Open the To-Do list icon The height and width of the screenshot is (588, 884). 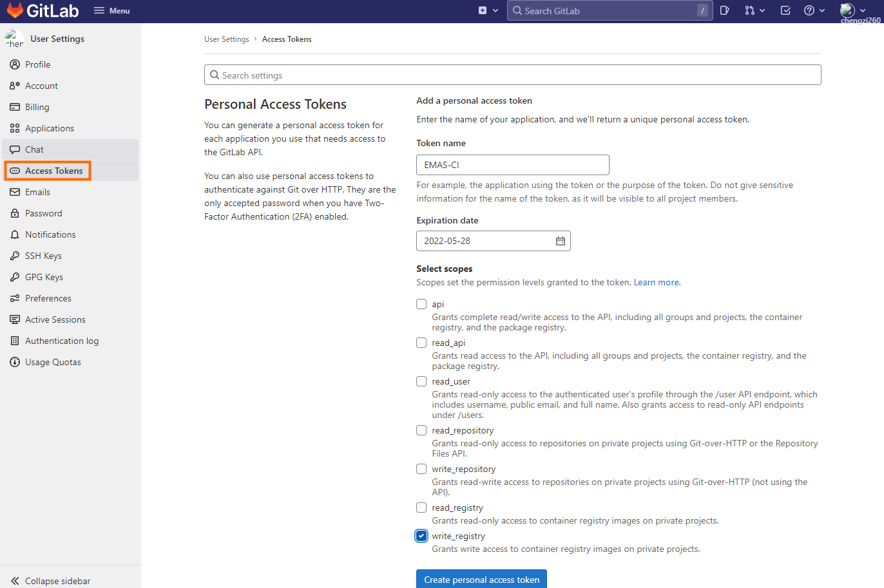785,10
